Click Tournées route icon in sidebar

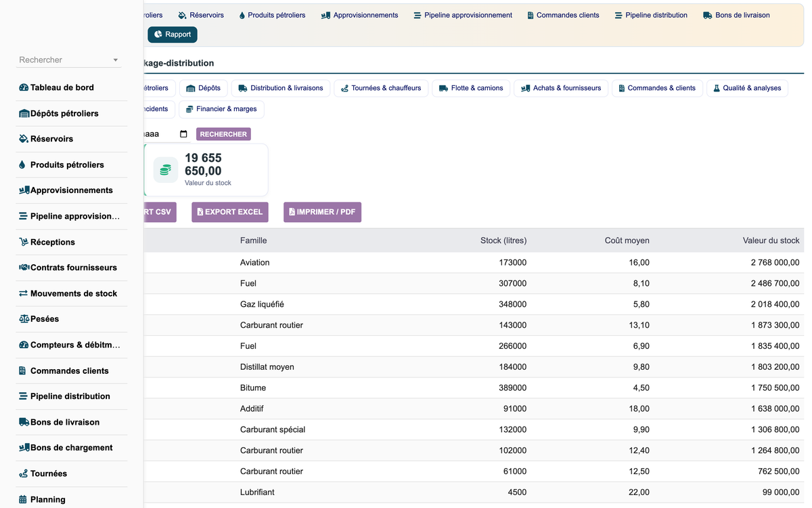pyautogui.click(x=24, y=473)
